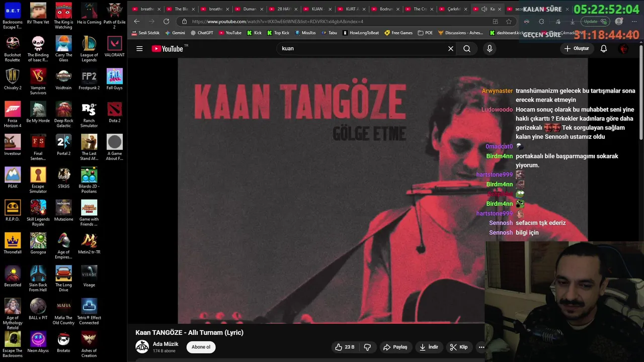Viewport: 644px width, 362px height.
Task: Open YouTube notifications bell
Action: [x=604, y=49]
